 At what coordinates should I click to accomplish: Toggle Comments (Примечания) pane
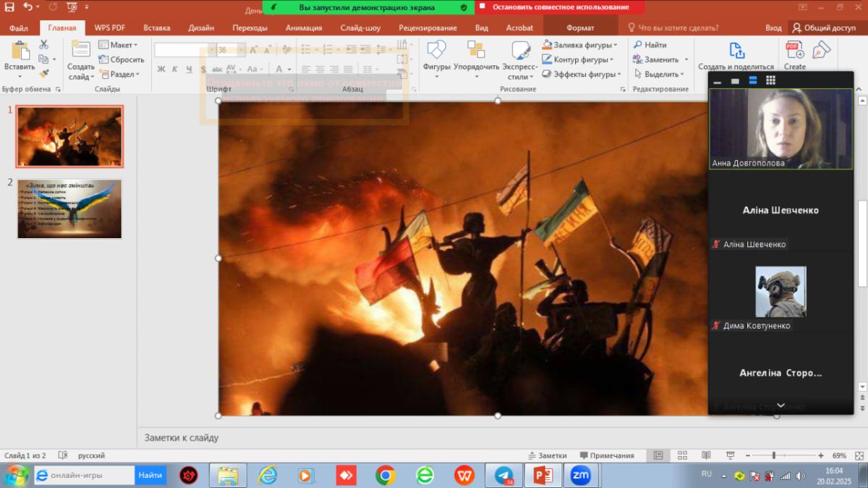pyautogui.click(x=606, y=455)
